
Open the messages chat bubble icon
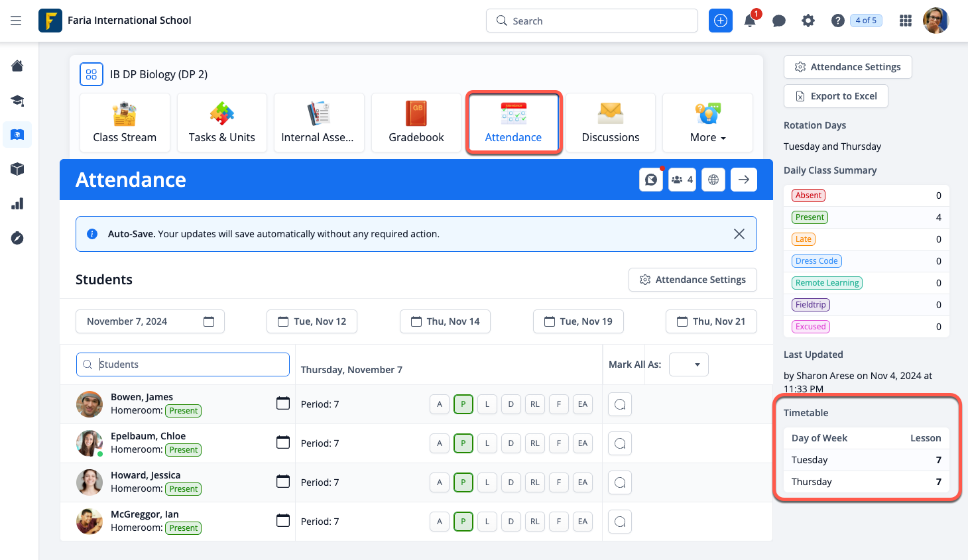tap(779, 21)
